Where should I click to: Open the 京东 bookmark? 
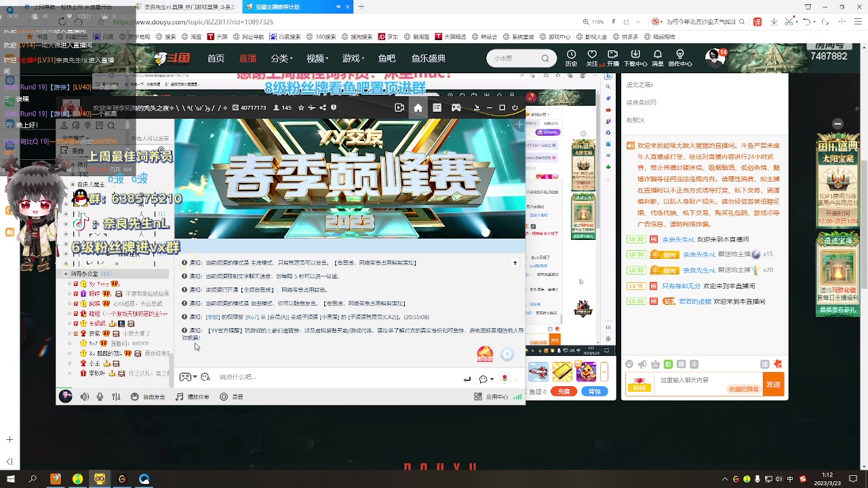pos(389,37)
